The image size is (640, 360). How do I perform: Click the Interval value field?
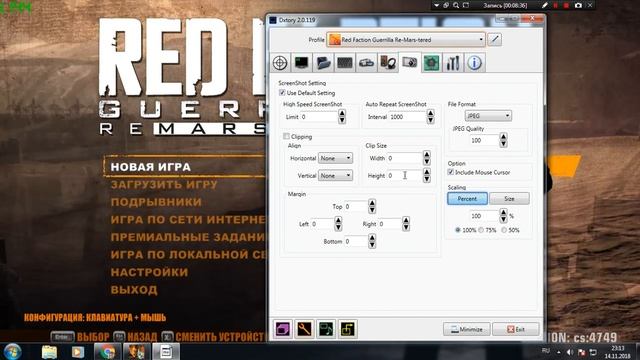coord(408,117)
